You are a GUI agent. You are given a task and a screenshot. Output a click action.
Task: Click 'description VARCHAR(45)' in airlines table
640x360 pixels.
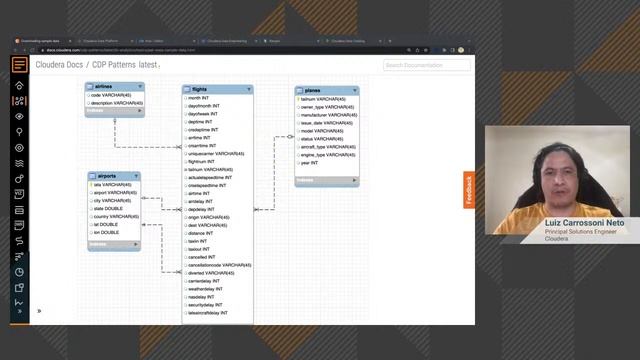(x=117, y=103)
